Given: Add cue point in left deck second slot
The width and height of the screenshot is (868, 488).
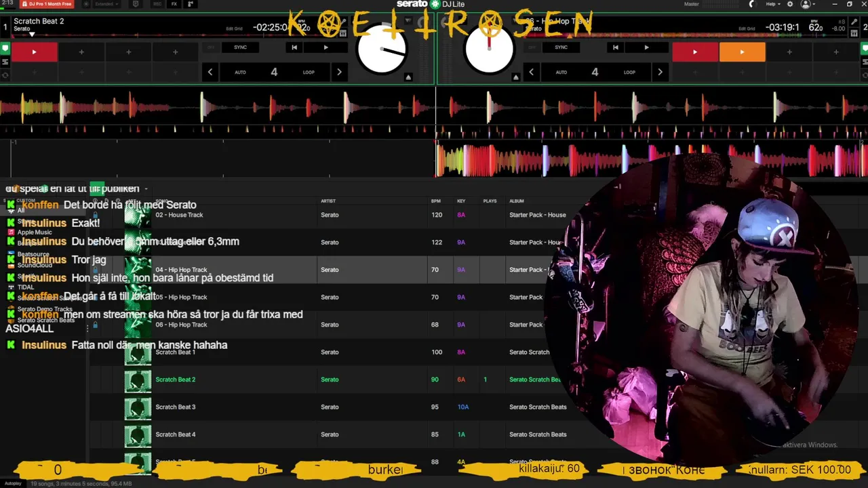Looking at the screenshot, I should [81, 52].
